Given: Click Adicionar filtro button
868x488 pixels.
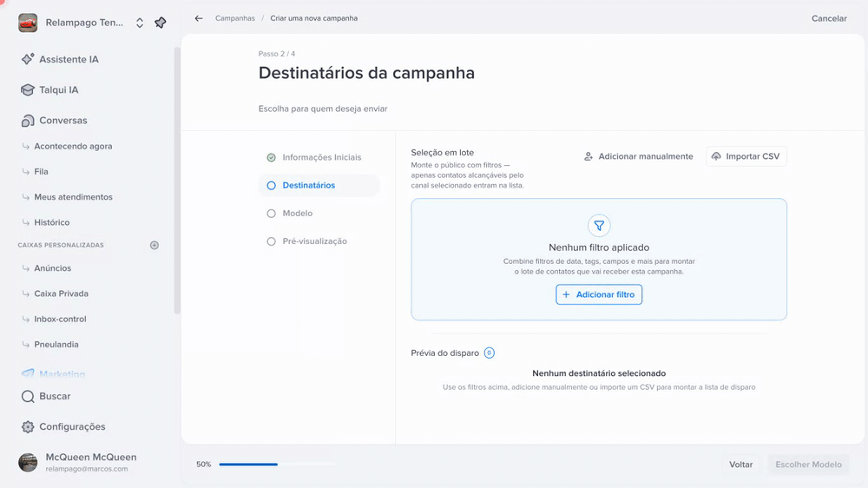Looking at the screenshot, I should click(x=599, y=294).
